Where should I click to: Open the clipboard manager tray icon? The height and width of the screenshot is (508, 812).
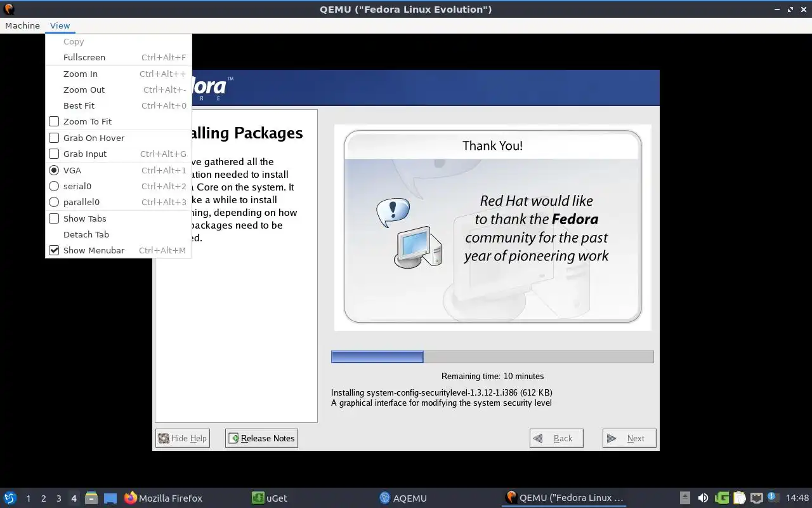[740, 498]
